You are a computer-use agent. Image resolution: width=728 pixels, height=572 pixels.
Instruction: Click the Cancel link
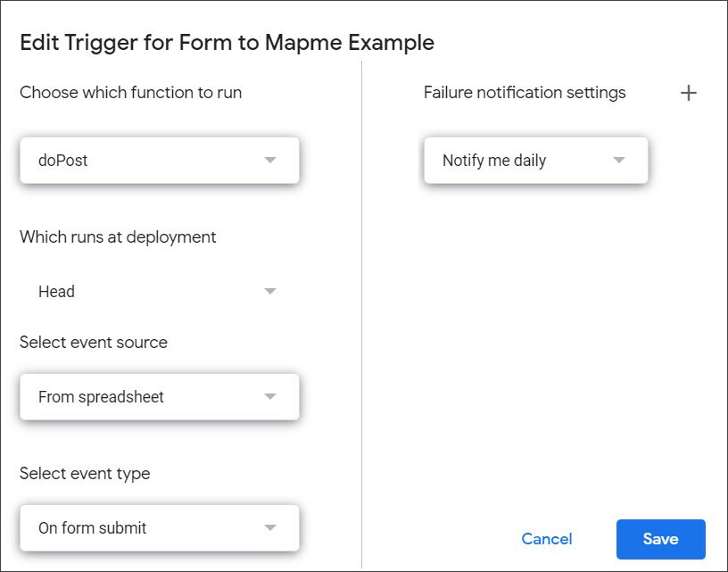pos(547,539)
